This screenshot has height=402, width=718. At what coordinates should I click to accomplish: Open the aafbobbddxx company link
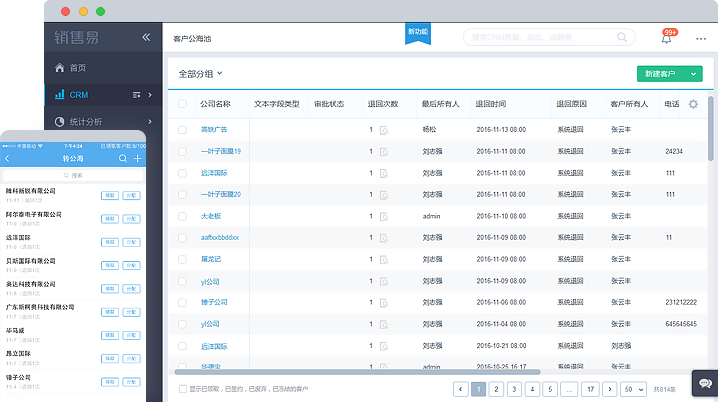coord(220,238)
